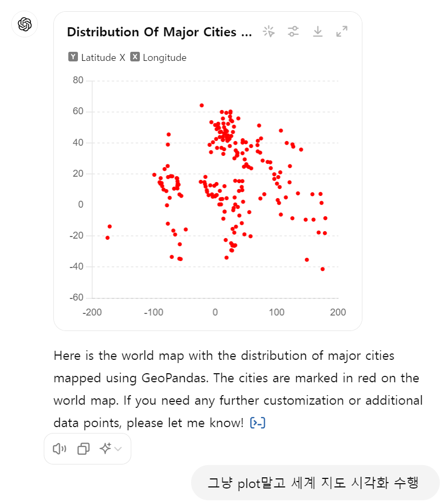Click the X Longitude legend badge
The width and height of the screenshot is (443, 504).
tap(135, 57)
